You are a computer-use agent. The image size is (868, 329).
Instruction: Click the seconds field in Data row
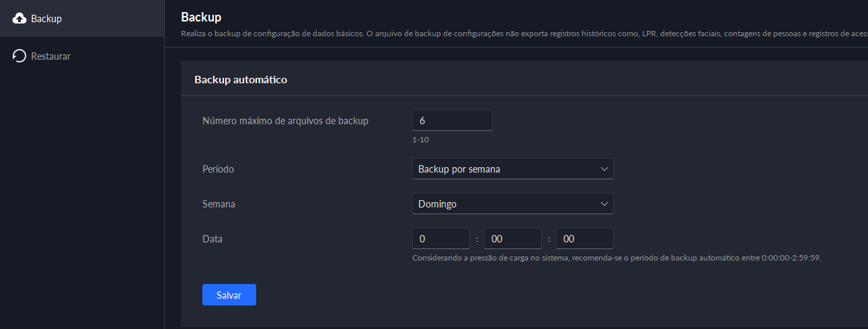(584, 238)
